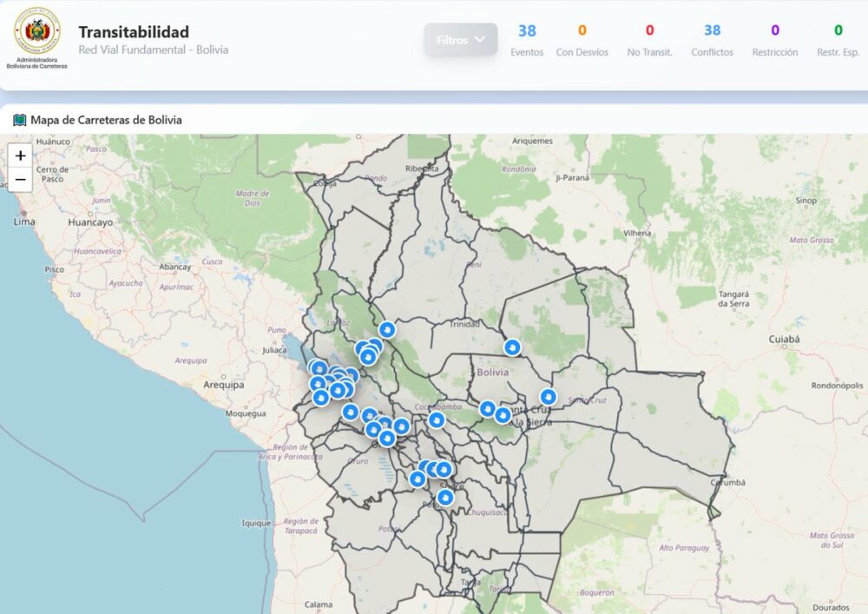
Task: Toggle the Con Desvíos counter
Action: pyautogui.click(x=582, y=40)
